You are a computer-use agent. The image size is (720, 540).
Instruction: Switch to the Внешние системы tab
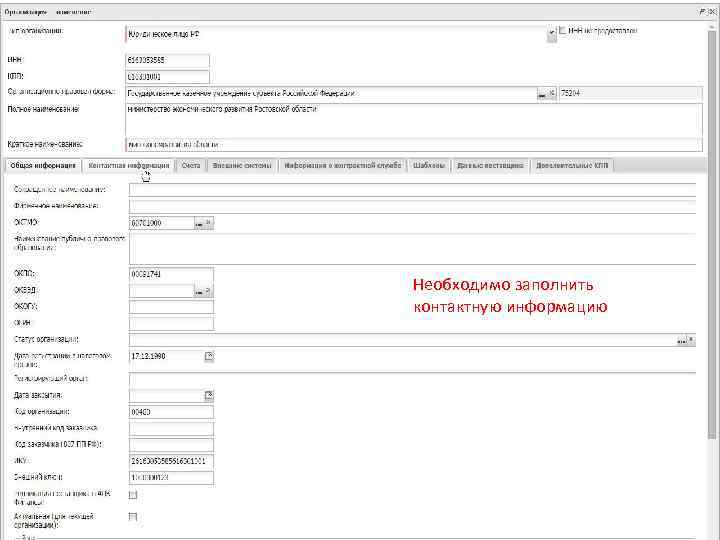[242, 166]
